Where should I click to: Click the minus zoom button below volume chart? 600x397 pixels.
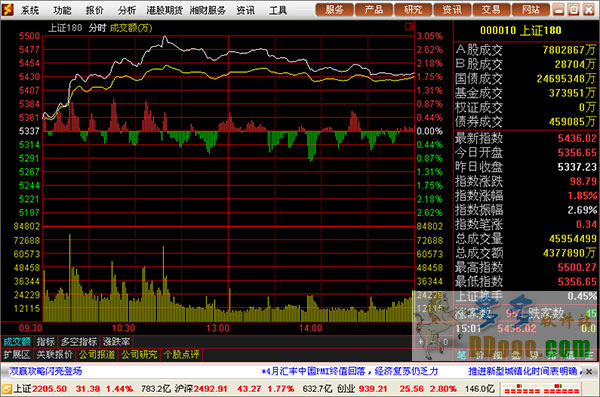point(433,341)
